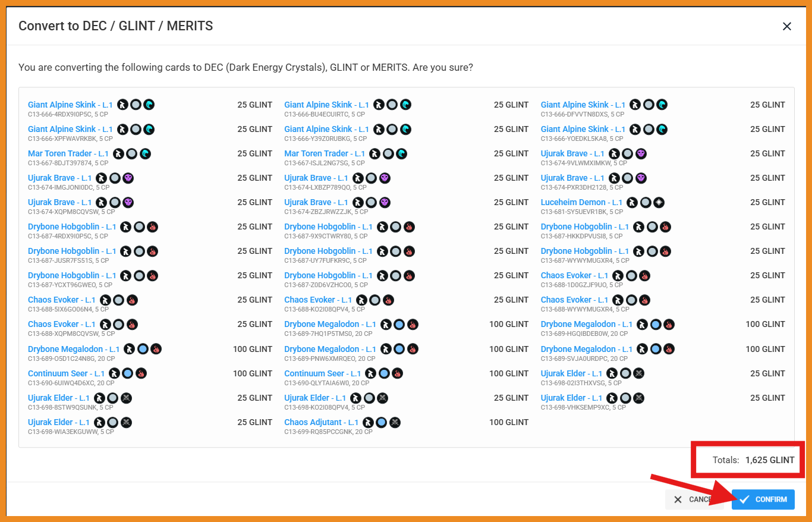Image resolution: width=812 pixels, height=522 pixels.
Task: Click crossed-swords neutral icon beside Chaos Adjutant
Action: tap(395, 422)
